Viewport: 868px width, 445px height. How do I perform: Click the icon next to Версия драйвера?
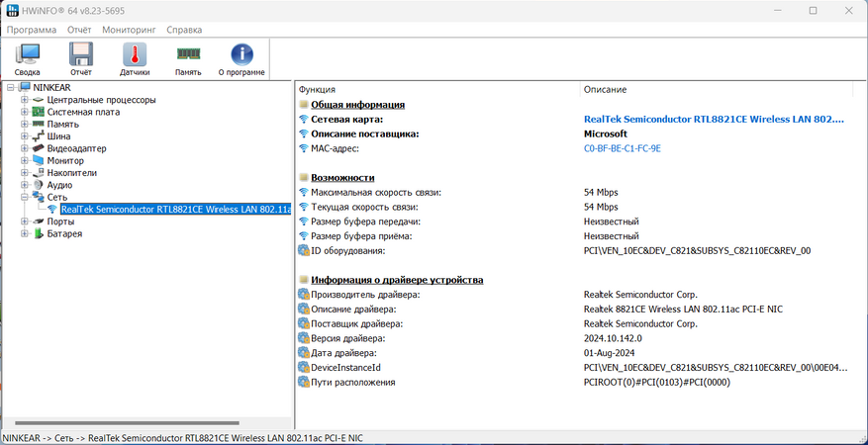coord(304,338)
